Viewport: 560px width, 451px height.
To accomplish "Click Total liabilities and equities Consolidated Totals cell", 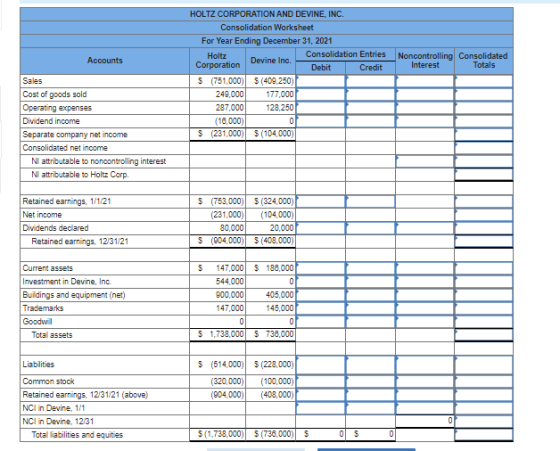I will pos(484,435).
